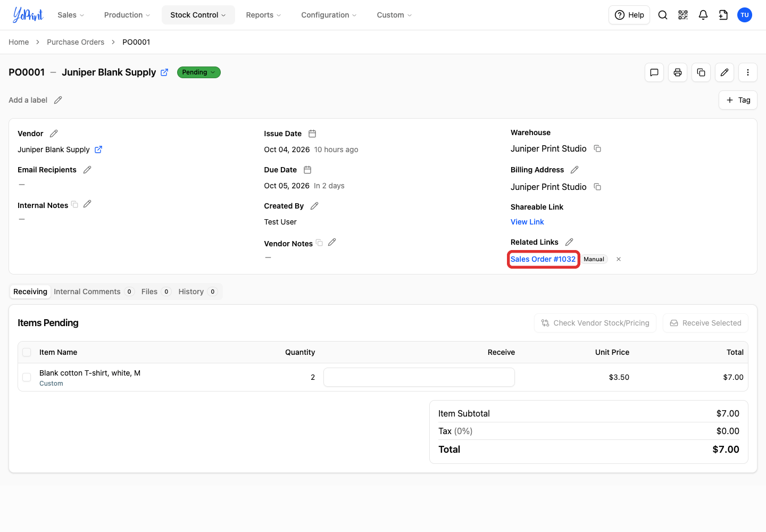Click the import file icon beside the bell
Image resolution: width=766 pixels, height=532 pixels.
click(x=723, y=15)
